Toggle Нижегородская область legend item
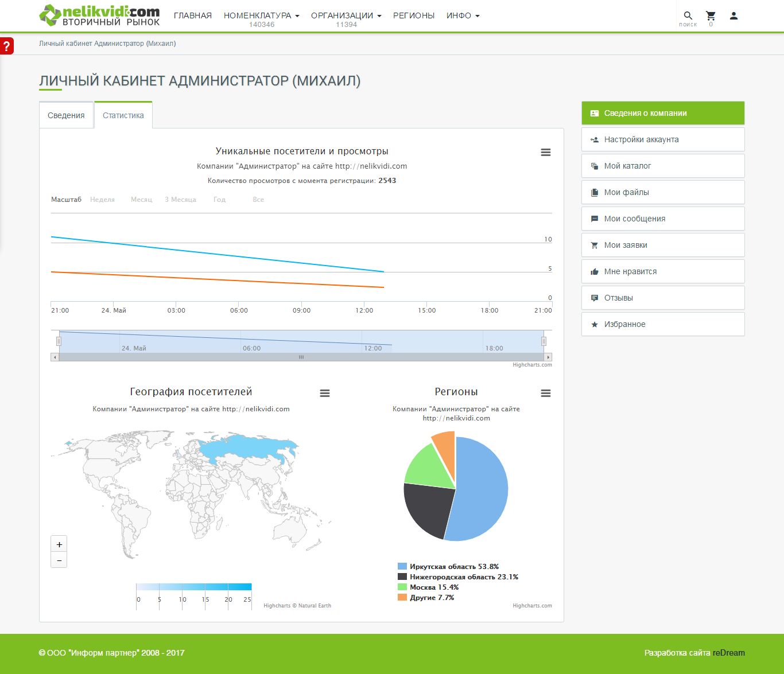 pos(458,577)
